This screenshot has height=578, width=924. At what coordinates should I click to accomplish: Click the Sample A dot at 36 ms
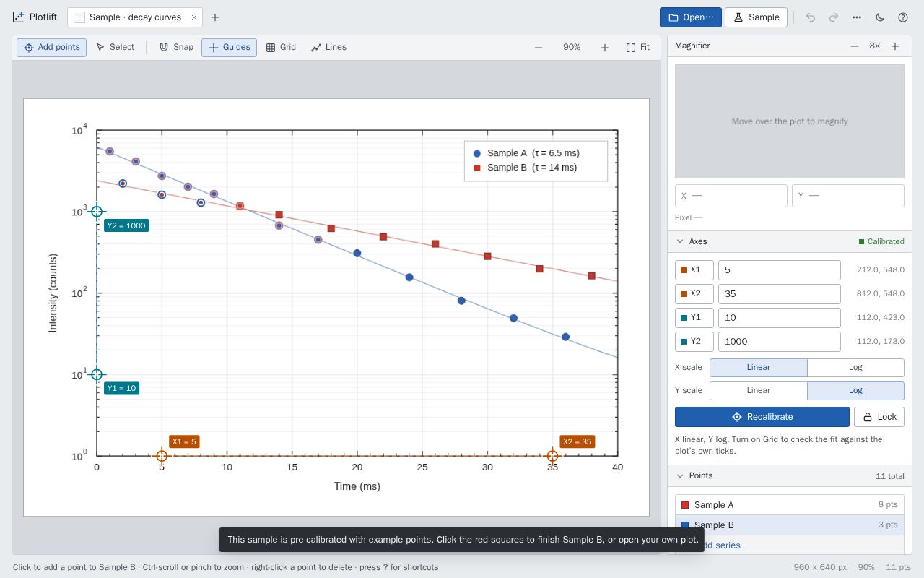pyautogui.click(x=565, y=337)
